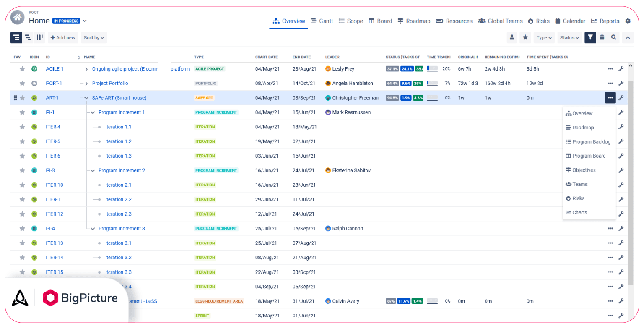The width and height of the screenshot is (644, 329).
Task: Open the Iteration 1.2 link
Action: click(118, 141)
